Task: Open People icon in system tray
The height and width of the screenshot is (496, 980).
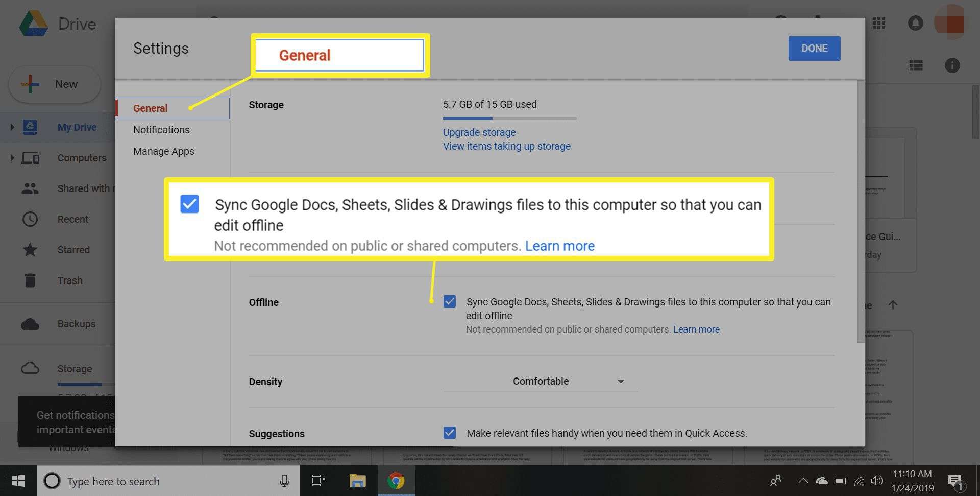Action: point(776,481)
